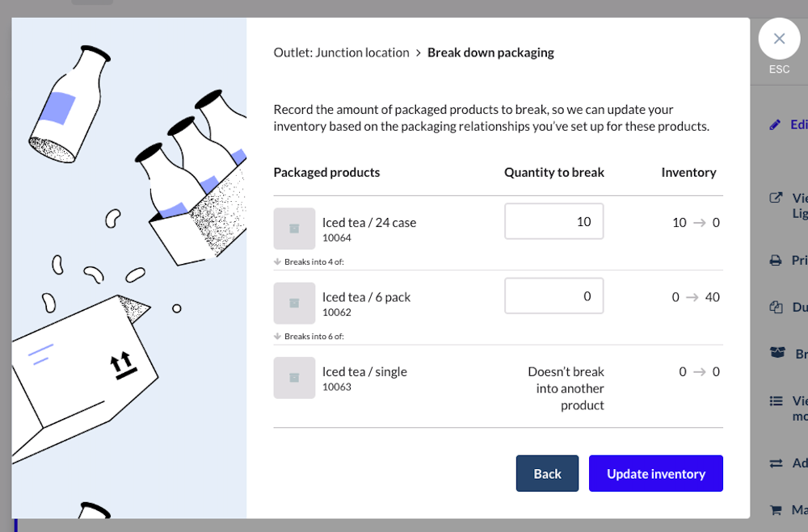Click the Iced tea / 24 case product name
808x532 pixels.
369,222
